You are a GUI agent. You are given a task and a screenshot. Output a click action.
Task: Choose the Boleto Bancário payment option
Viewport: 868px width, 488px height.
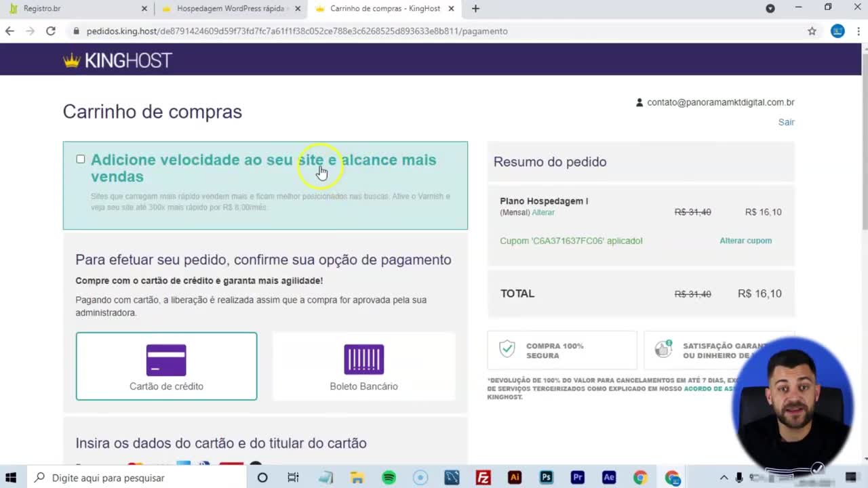(363, 366)
